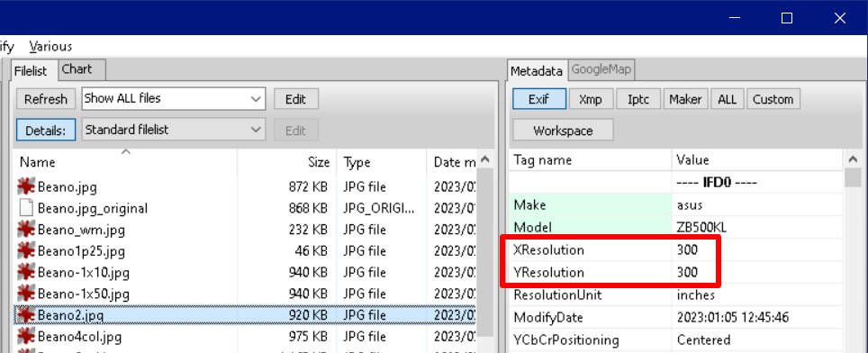The width and height of the screenshot is (868, 353).
Task: Click the Beano-1x50.jpg file icon
Action: pos(26,294)
